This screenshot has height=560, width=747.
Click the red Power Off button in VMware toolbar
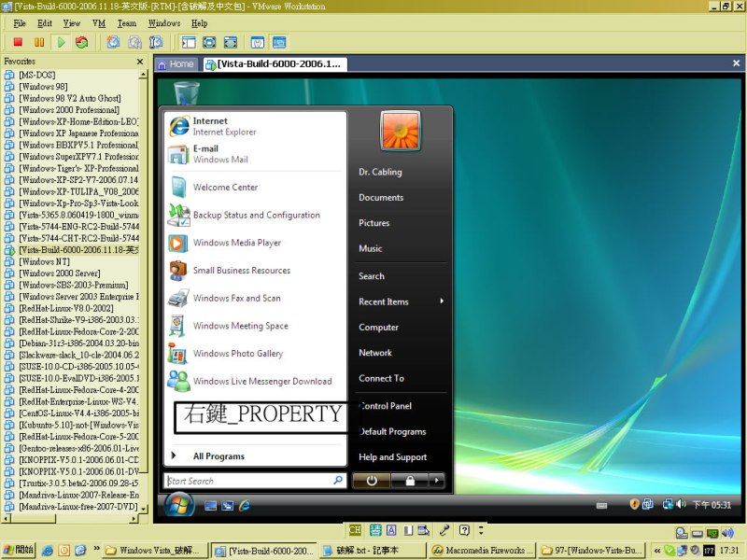pos(18,42)
